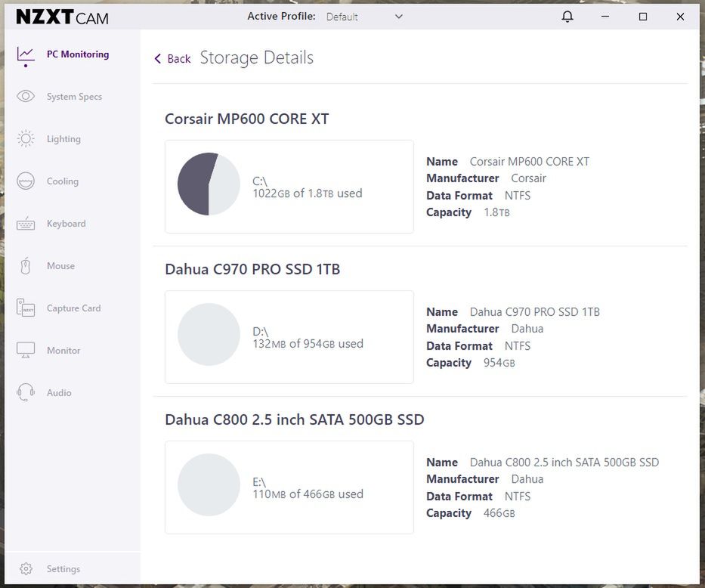Click the NZXT CAM logo
This screenshot has width=705, height=588.
(62, 17)
